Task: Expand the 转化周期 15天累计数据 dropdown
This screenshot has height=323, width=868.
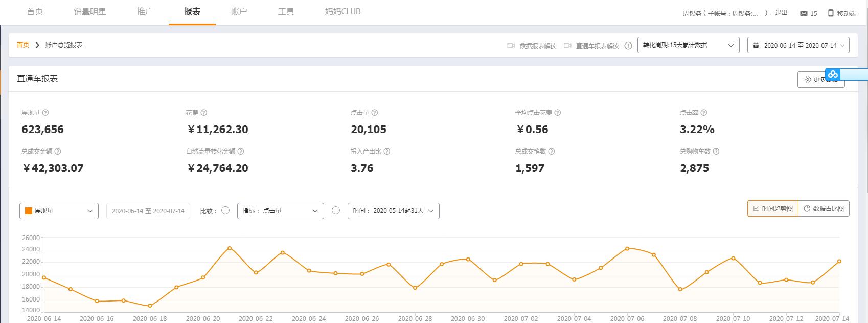Action: coord(688,45)
